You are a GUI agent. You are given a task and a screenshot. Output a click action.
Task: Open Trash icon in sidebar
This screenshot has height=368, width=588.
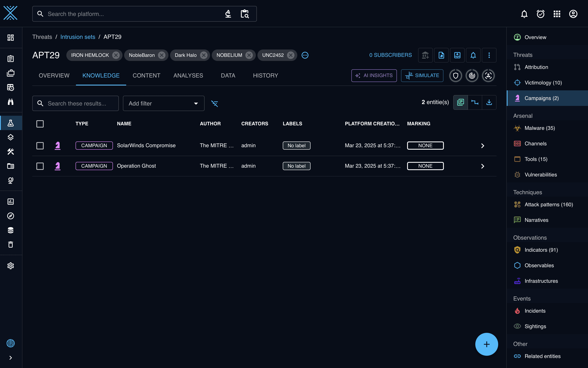click(10, 245)
